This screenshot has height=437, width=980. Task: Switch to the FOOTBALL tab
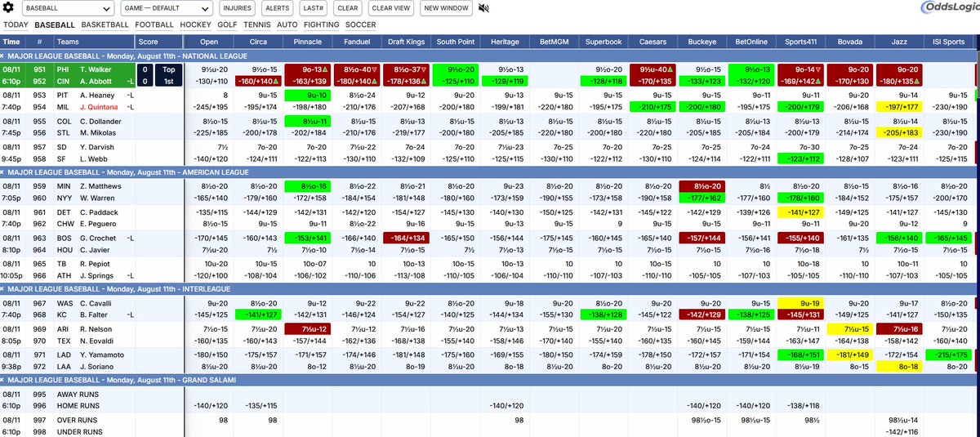pyautogui.click(x=155, y=25)
